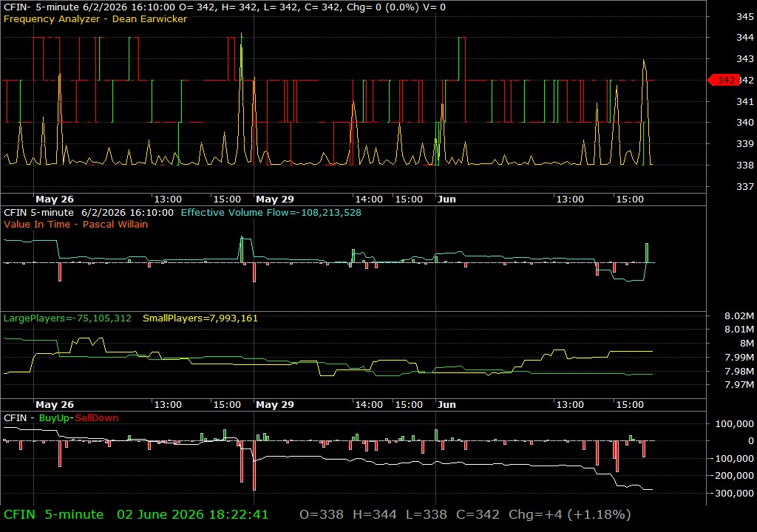
Task: Click 'May 26' on the time axis above BuyUp-SellDown
Action: (55, 405)
